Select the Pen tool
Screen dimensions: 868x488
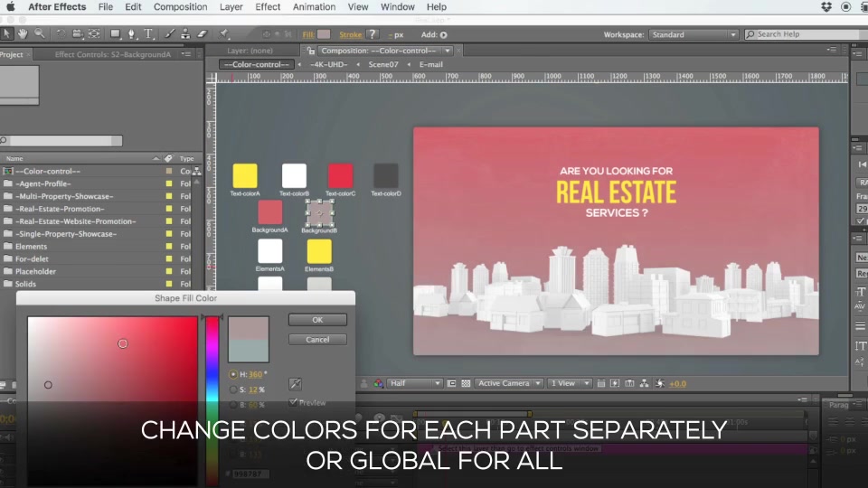pyautogui.click(x=132, y=33)
